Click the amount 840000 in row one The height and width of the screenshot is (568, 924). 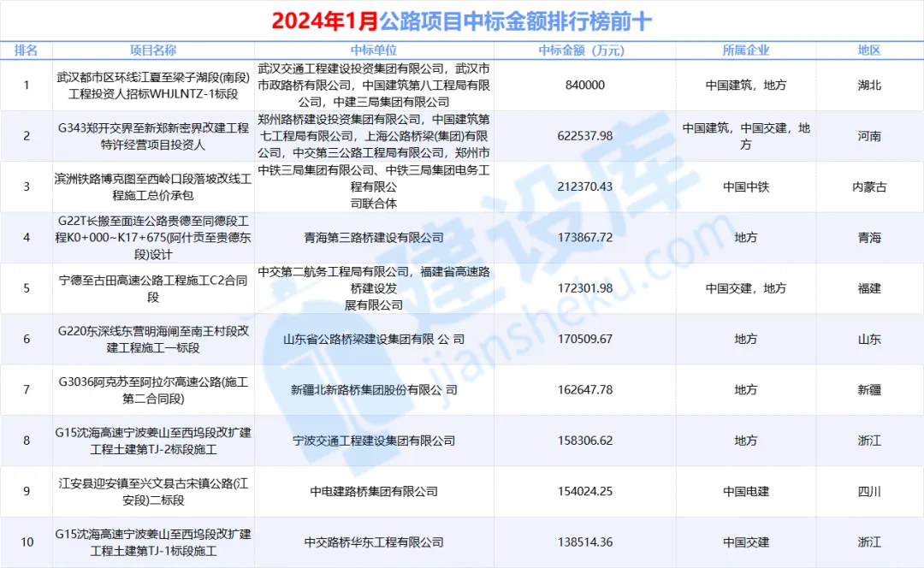(584, 86)
